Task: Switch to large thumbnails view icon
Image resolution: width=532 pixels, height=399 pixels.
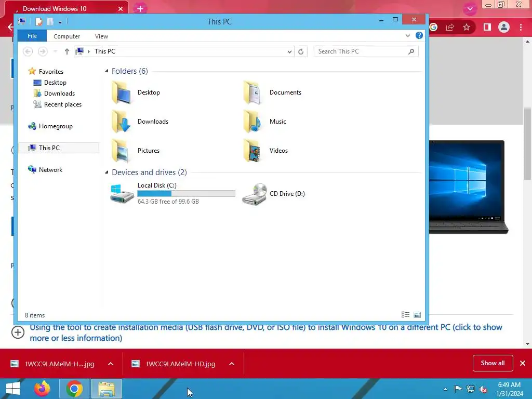Action: point(417,315)
